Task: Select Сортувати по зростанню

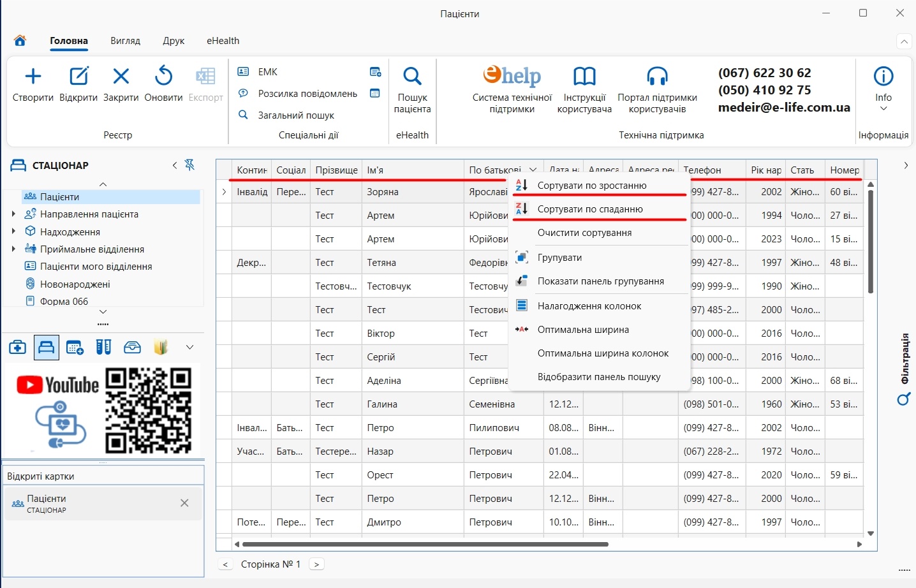Action: tap(599, 186)
